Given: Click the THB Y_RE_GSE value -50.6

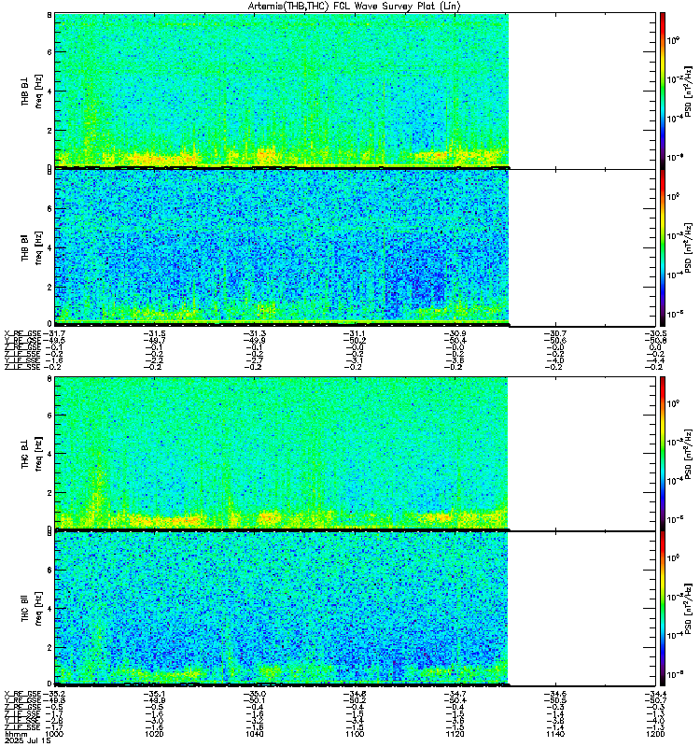Looking at the screenshot, I should [554, 340].
